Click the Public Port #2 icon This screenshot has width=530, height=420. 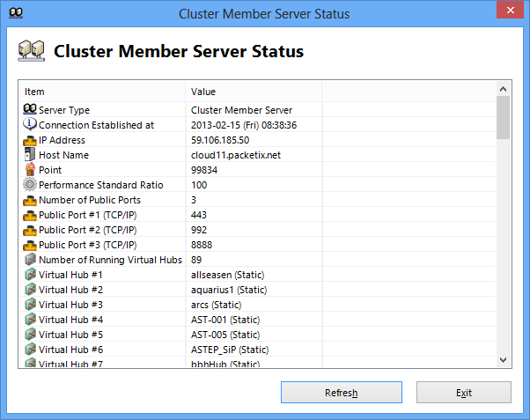[30, 230]
